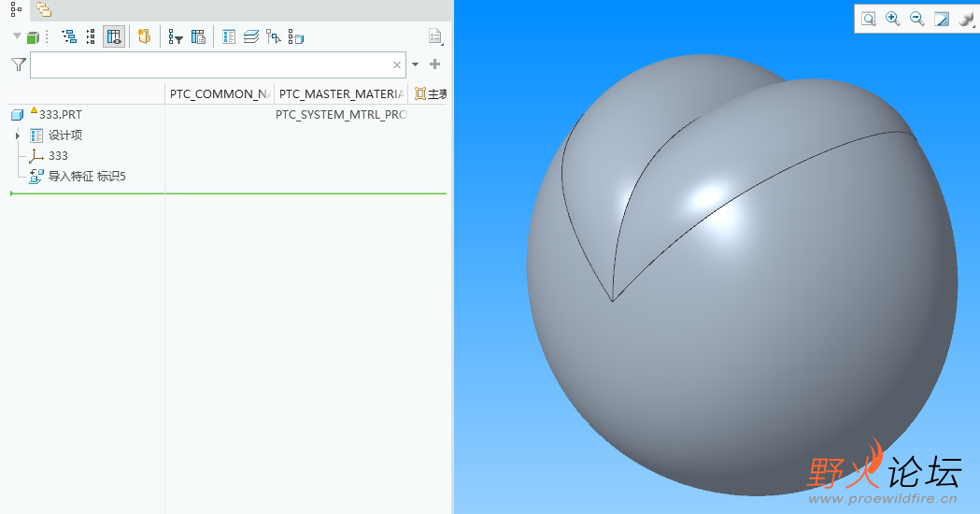
Task: Open tree columns settings icon
Action: 198,36
